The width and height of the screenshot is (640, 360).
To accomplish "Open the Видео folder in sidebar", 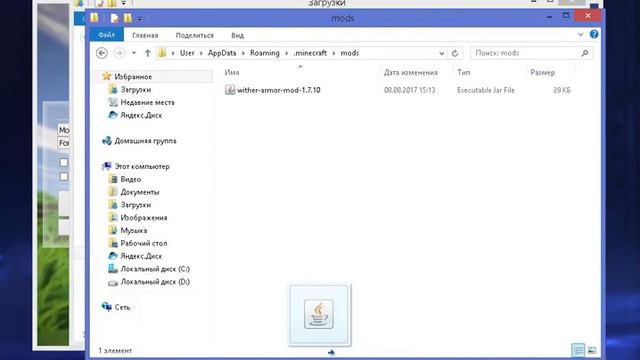I will coord(131,179).
